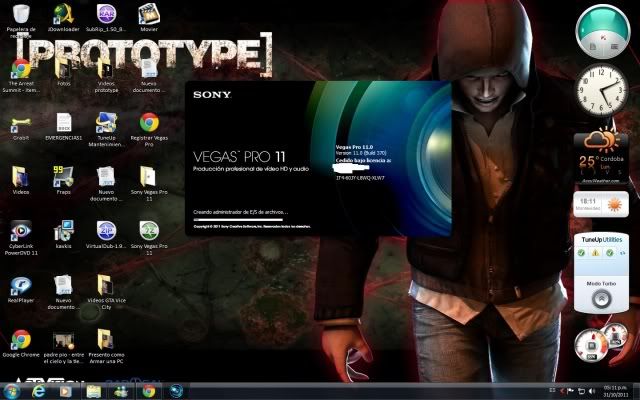
Task: Open TuneUp Mantenimiento shortcut
Action: click(x=106, y=123)
